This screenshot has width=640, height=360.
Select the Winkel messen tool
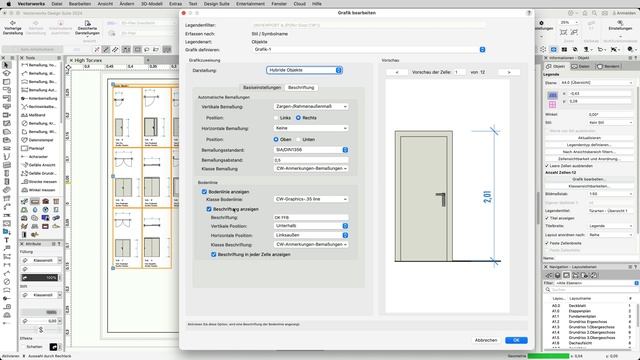pyautogui.click(x=40, y=190)
